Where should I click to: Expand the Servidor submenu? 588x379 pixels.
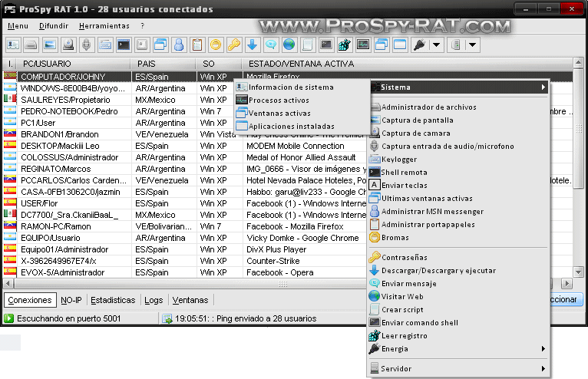459,369
